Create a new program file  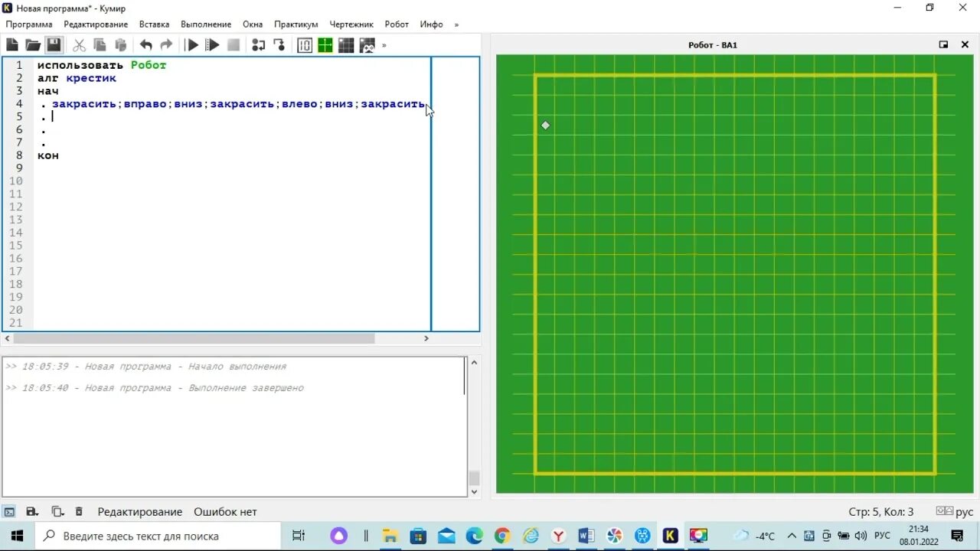(12, 45)
